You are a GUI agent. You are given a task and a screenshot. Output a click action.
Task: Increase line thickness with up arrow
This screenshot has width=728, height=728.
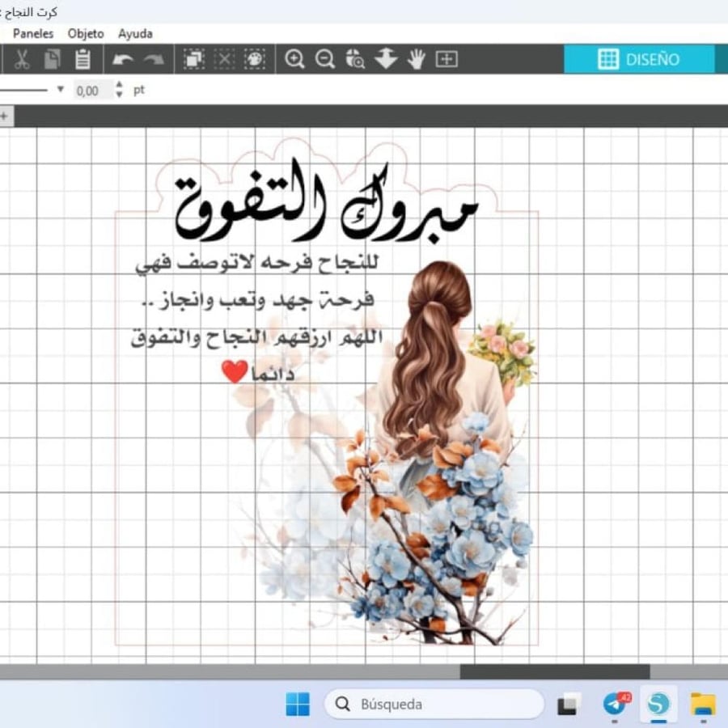coord(120,84)
